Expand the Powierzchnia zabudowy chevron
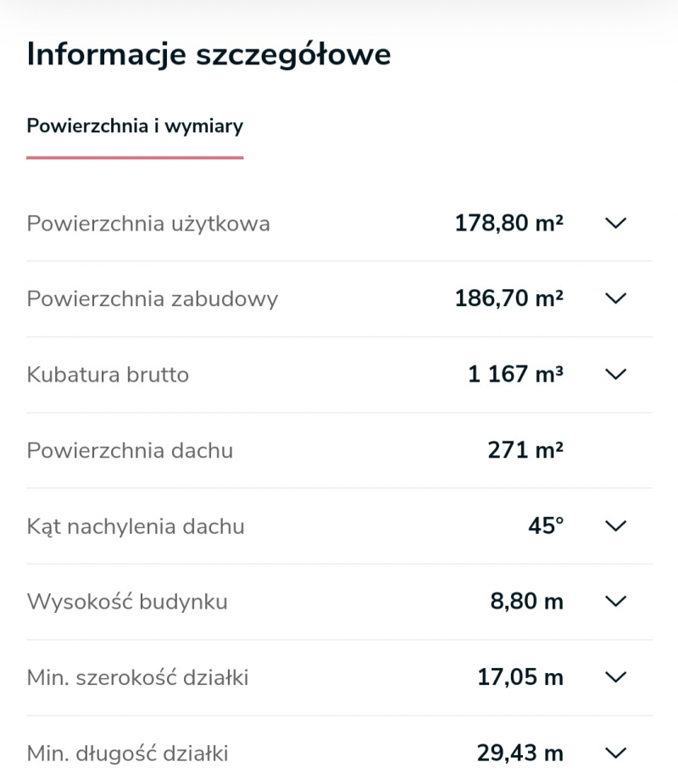The width and height of the screenshot is (678, 784). click(x=615, y=298)
